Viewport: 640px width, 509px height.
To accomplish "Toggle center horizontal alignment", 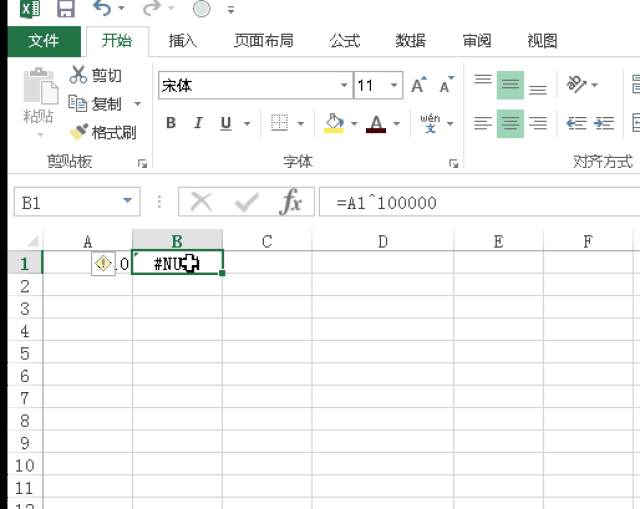I will point(510,123).
